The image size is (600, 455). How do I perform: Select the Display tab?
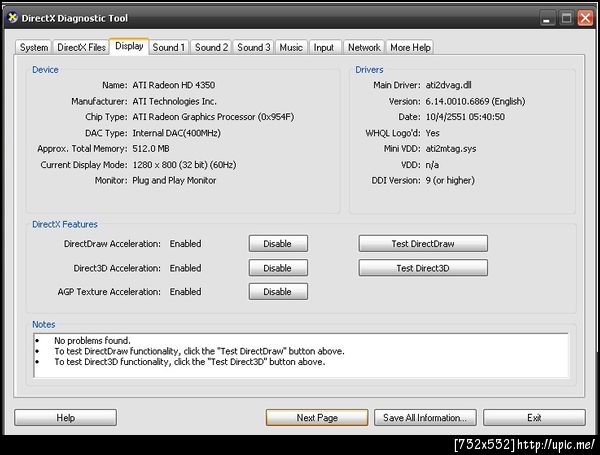click(x=129, y=46)
